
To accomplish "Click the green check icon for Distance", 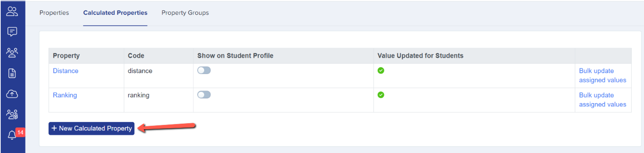I will 381,71.
